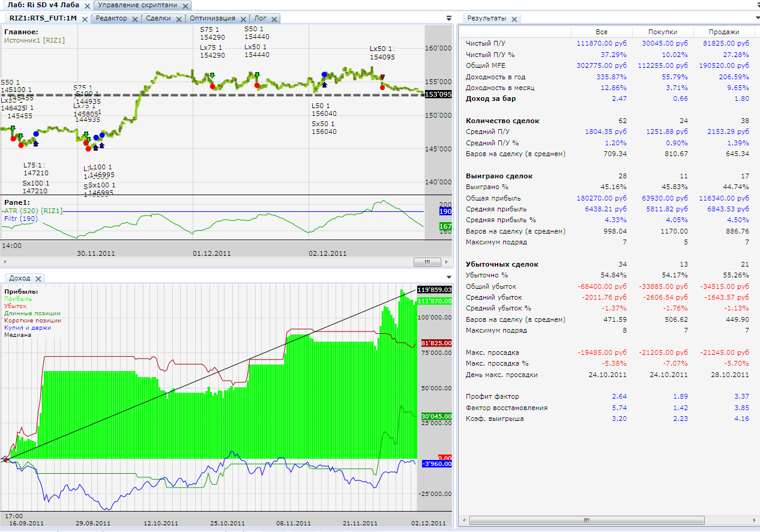This screenshot has width=760, height=532.
Task: Click the 153'095 current price label
Action: pyautogui.click(x=438, y=94)
